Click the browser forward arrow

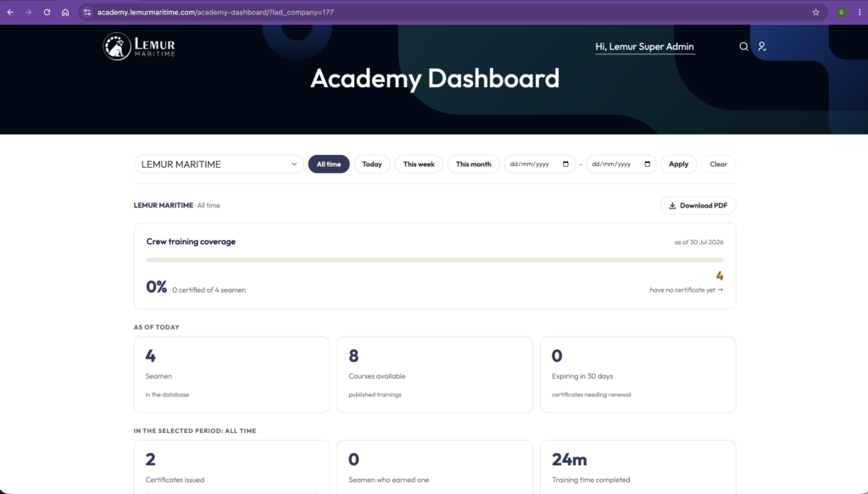28,12
